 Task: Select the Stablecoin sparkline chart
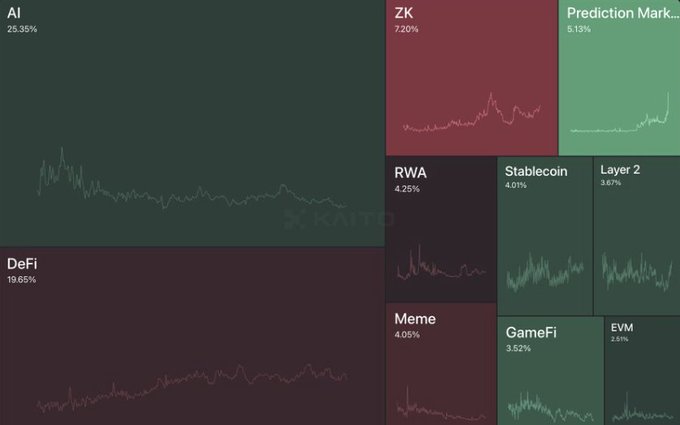[x=545, y=272]
